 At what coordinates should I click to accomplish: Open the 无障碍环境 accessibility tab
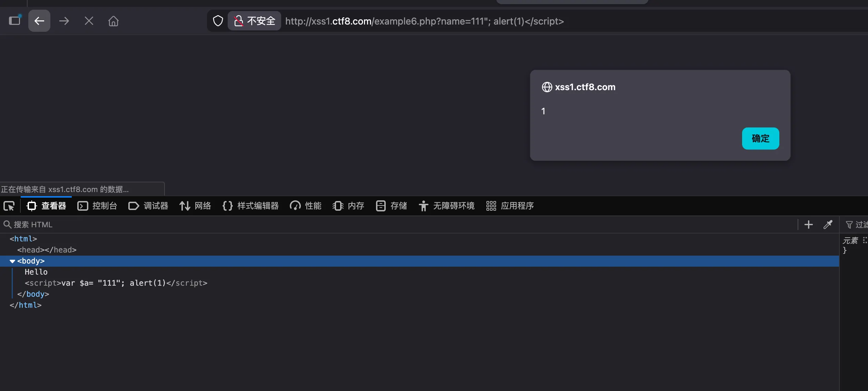[x=446, y=206]
